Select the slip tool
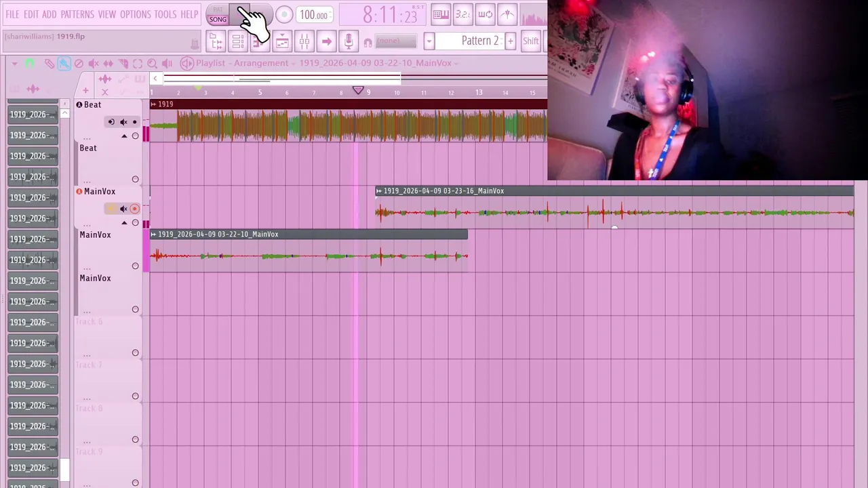This screenshot has width=868, height=488. 108,64
